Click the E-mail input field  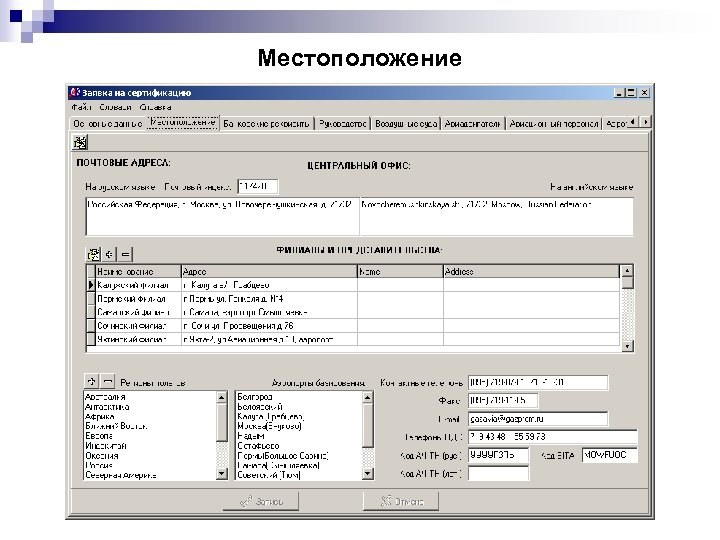coord(538,419)
